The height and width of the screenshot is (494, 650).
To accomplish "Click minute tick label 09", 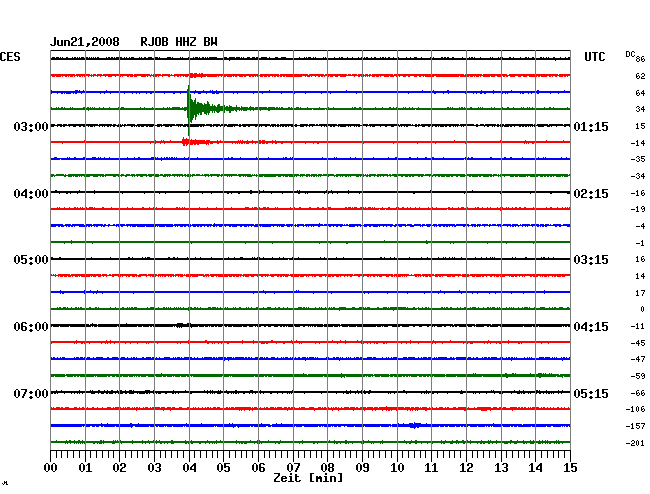I will point(362,468).
